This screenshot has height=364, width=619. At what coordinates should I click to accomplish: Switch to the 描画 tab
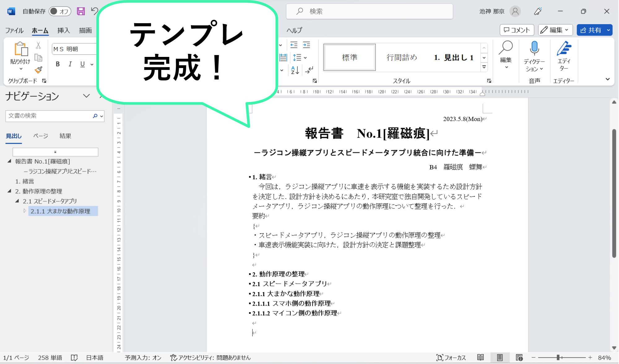pos(85,30)
